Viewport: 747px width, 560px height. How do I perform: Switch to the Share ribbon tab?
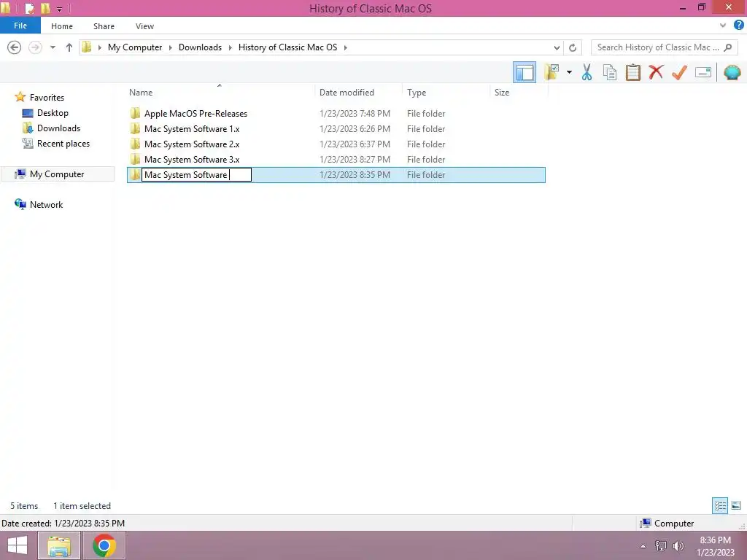[104, 26]
